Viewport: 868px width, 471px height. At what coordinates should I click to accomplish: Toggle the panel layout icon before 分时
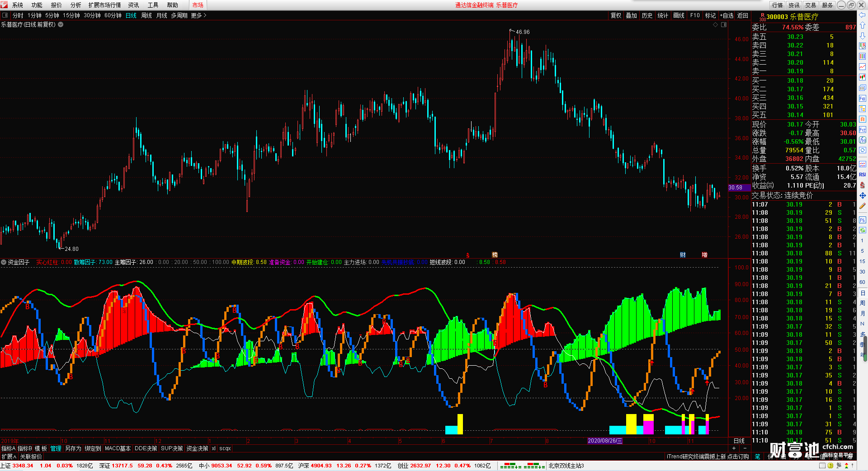coord(5,15)
